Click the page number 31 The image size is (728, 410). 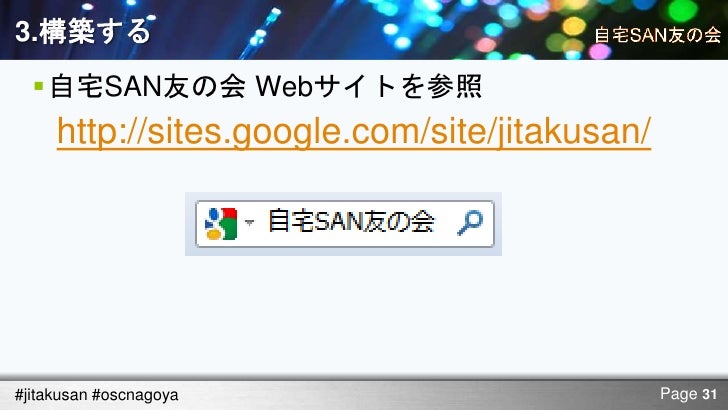coord(709,394)
